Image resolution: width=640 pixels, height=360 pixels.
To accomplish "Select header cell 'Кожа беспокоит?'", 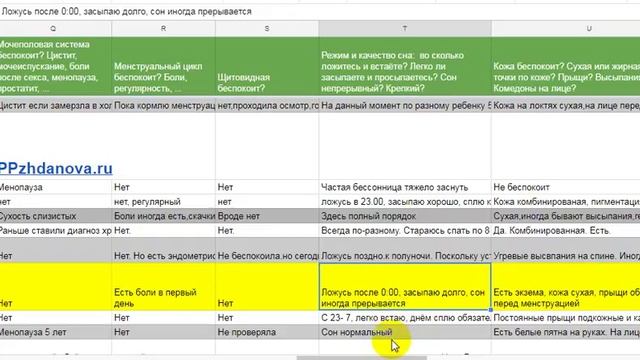I will (x=566, y=67).
